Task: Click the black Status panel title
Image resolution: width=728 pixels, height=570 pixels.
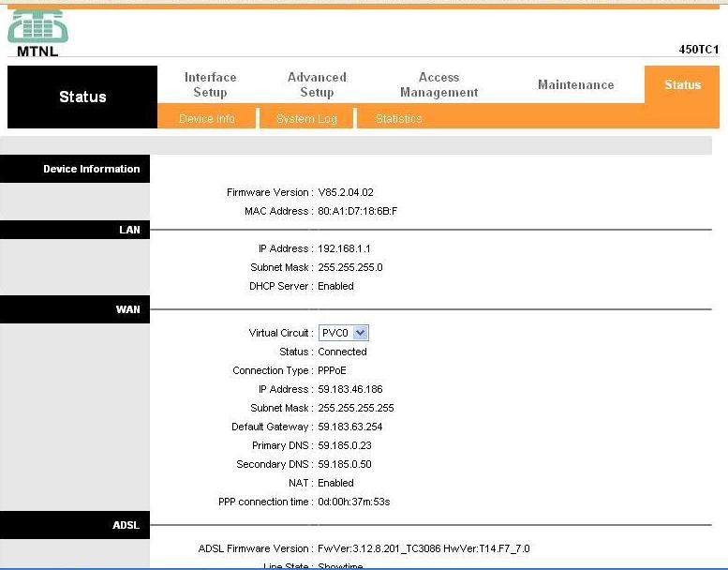Action: [82, 97]
